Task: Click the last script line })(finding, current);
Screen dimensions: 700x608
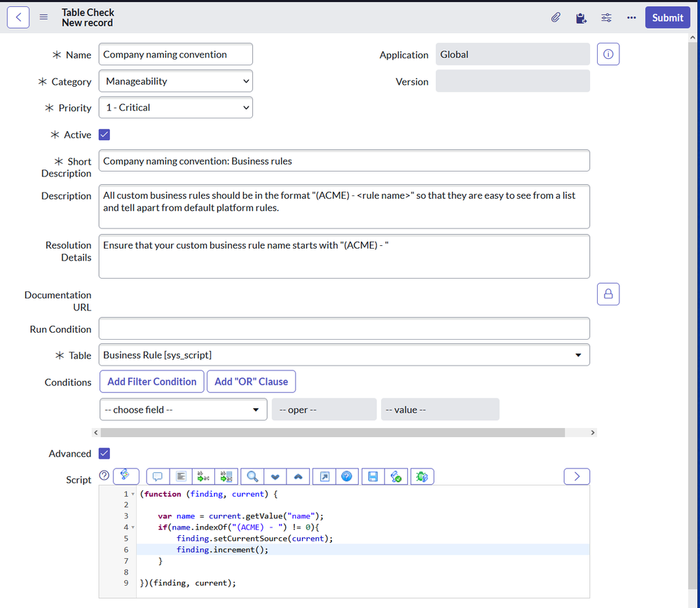Action: 188,583
